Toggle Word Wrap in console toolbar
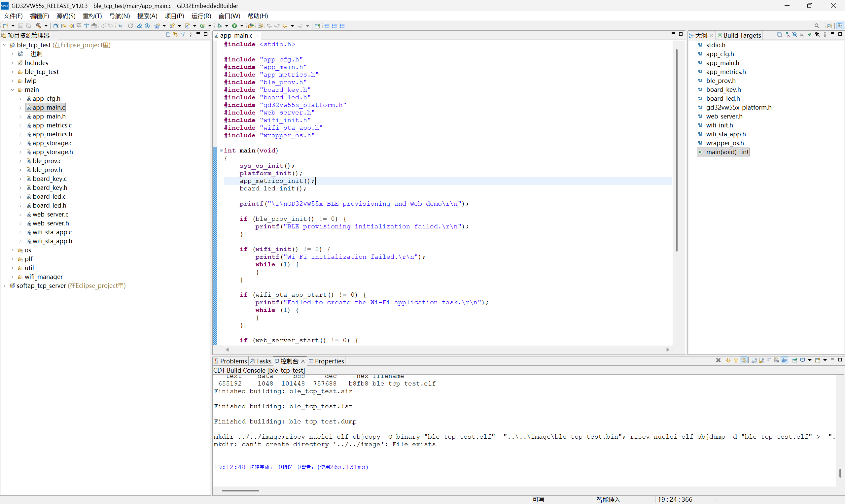 tap(769, 360)
